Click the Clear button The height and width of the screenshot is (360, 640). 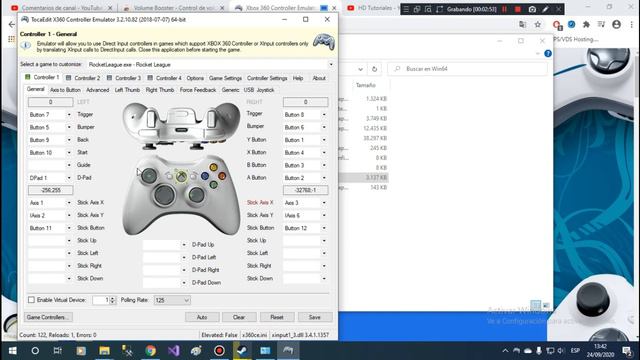tap(239, 317)
